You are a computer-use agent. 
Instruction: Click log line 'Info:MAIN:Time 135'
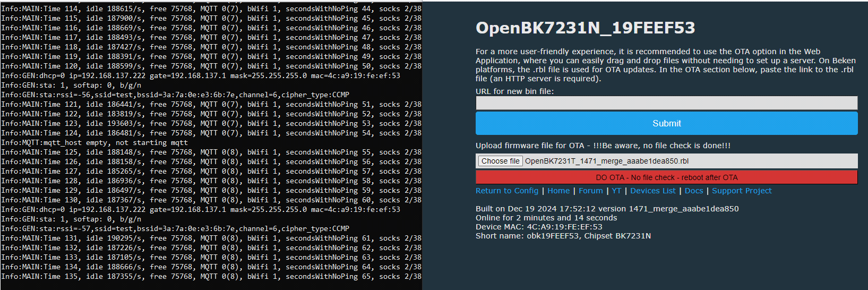pos(211,276)
